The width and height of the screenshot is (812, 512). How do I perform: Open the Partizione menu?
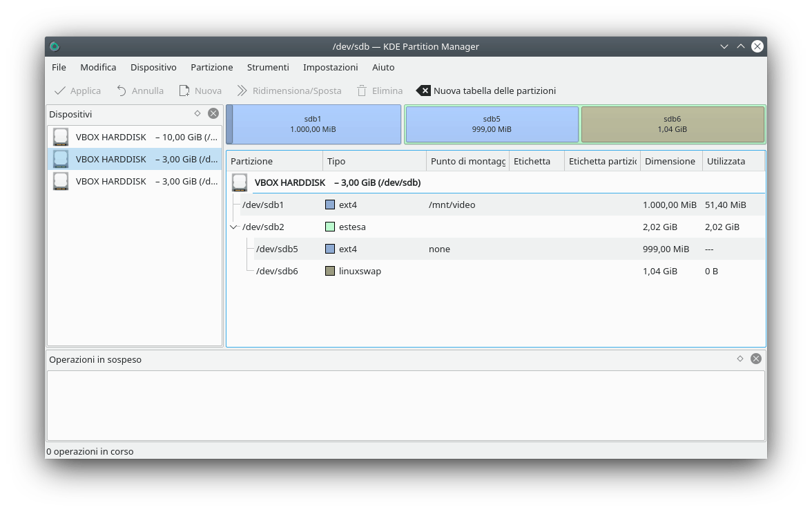(x=212, y=68)
